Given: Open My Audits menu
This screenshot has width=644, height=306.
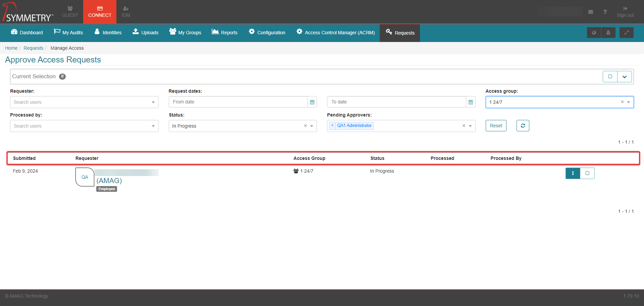Looking at the screenshot, I should pos(68,33).
